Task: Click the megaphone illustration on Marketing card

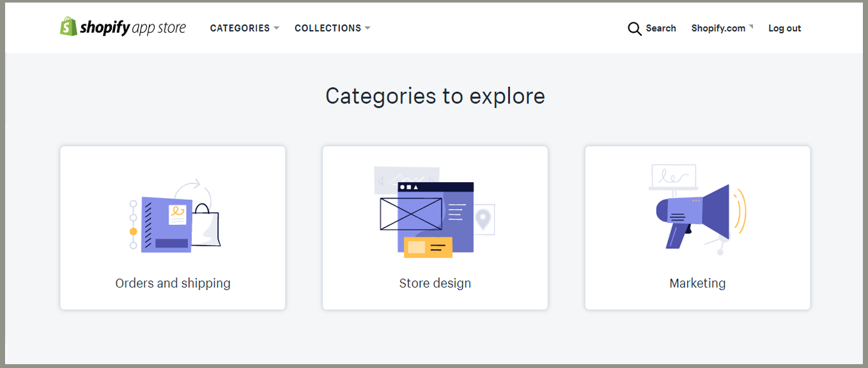Action: 697,214
